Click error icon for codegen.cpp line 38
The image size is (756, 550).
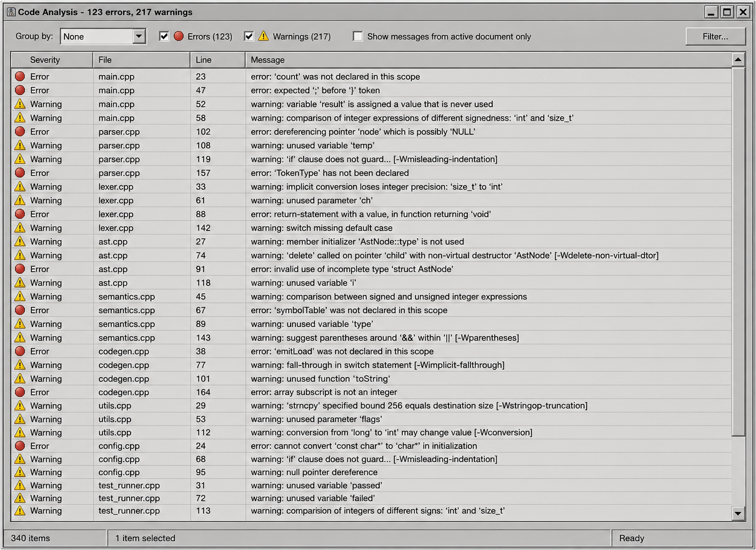coord(20,352)
